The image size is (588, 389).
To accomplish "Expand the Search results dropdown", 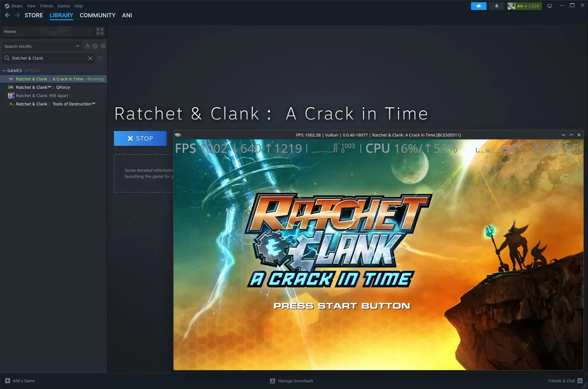I will pyautogui.click(x=42, y=46).
